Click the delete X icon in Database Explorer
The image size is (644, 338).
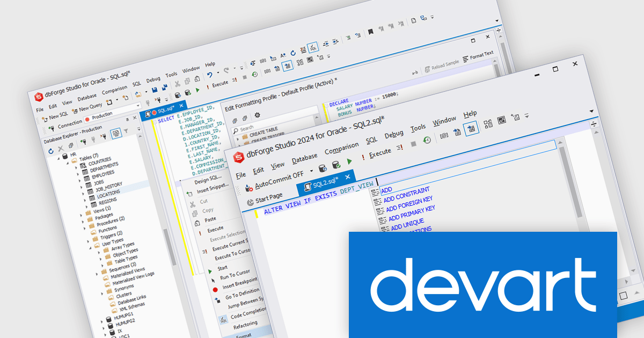click(61, 149)
